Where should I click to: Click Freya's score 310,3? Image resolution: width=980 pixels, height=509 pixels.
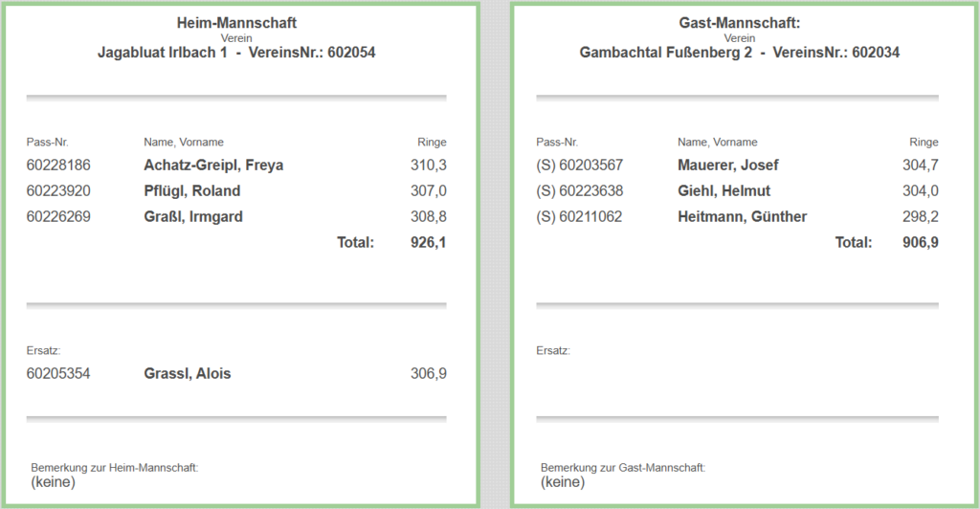coord(429,166)
